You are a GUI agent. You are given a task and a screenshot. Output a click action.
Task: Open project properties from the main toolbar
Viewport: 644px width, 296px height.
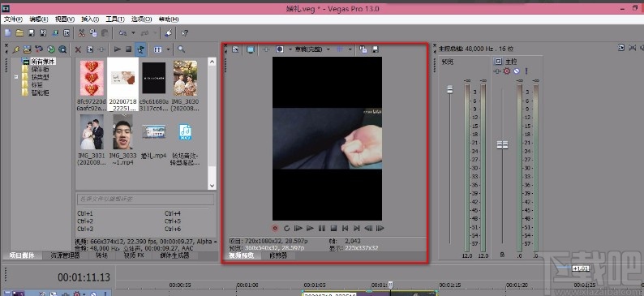pos(67,32)
